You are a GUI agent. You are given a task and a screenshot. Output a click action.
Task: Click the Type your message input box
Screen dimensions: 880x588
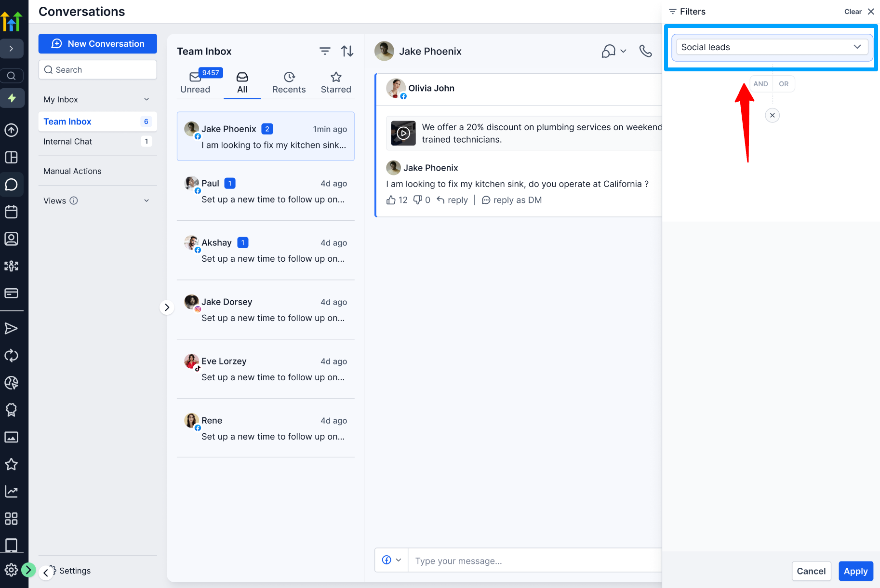535,561
